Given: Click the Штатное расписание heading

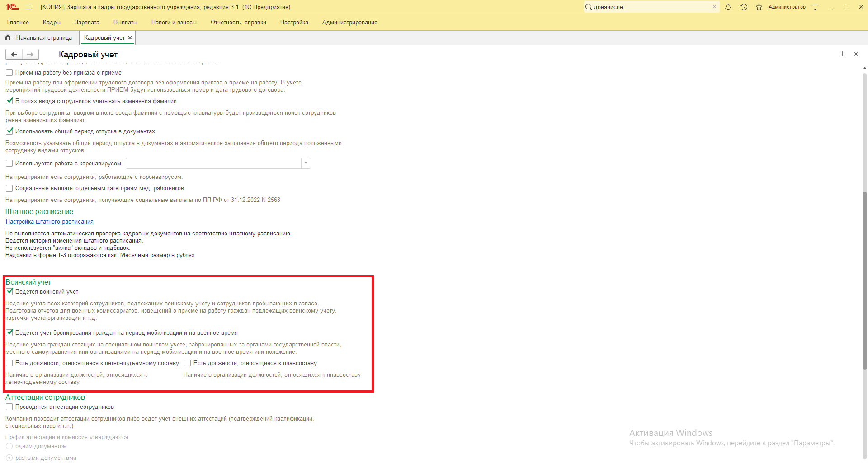Looking at the screenshot, I should (39, 211).
